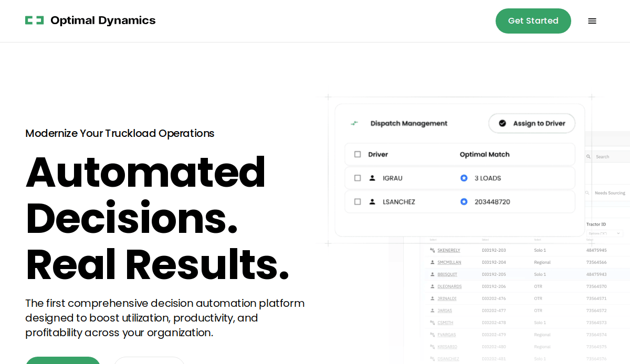Click the Assign to Driver button
The width and height of the screenshot is (630, 364).
click(x=532, y=123)
